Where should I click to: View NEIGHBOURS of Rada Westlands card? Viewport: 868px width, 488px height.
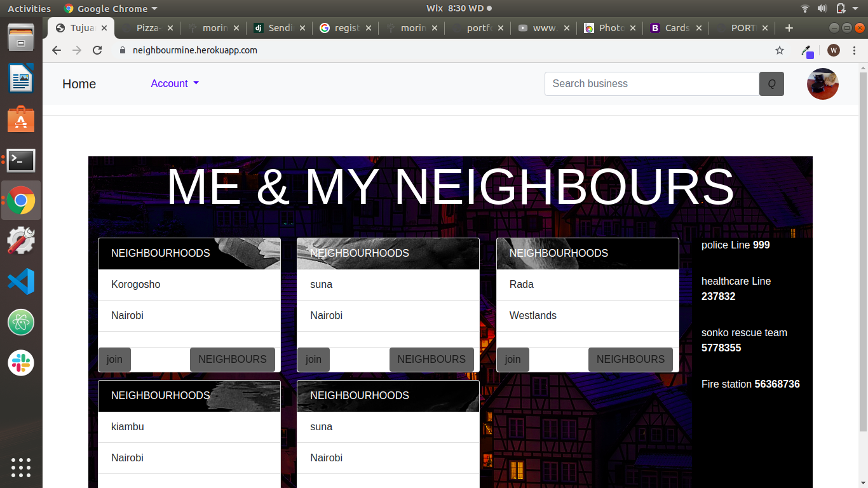click(x=630, y=360)
